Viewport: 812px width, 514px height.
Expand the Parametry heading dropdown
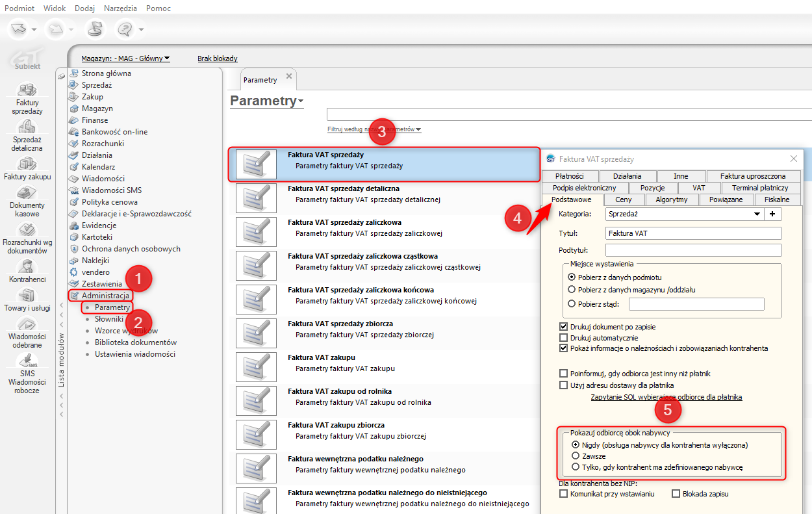click(301, 101)
